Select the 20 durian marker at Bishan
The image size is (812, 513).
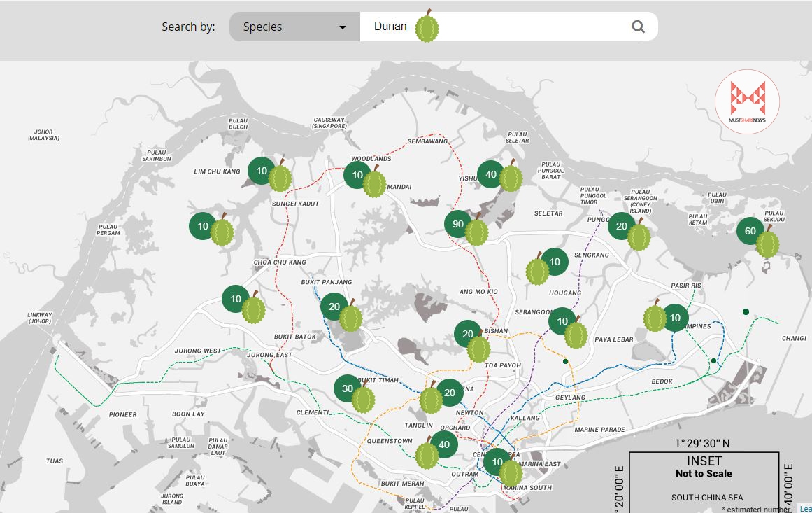468,335
